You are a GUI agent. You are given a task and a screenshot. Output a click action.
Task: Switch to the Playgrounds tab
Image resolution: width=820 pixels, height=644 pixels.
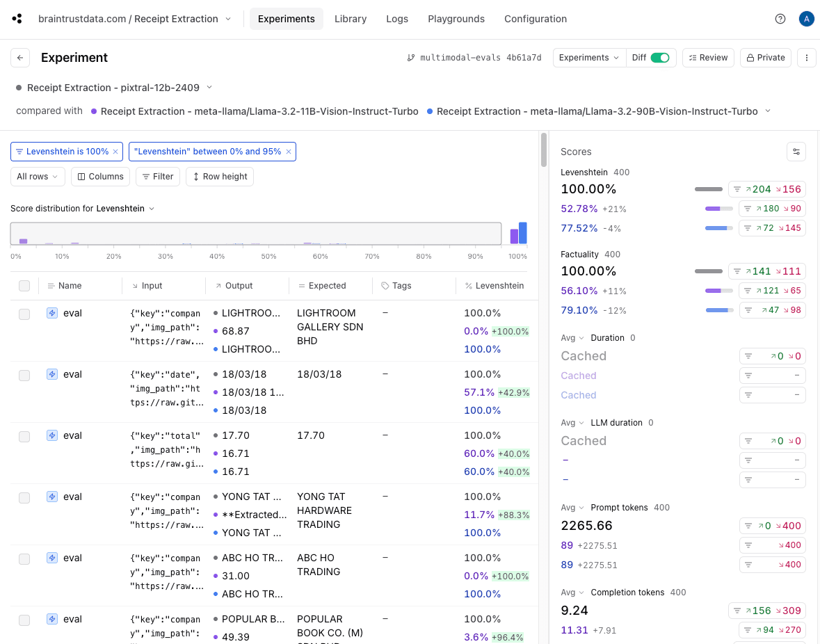[x=456, y=19]
